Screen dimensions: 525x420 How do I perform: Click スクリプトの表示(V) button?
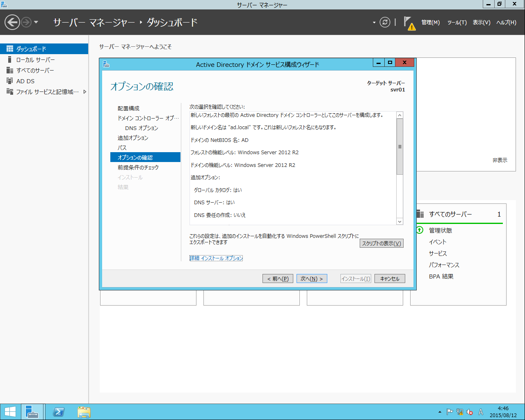381,243
